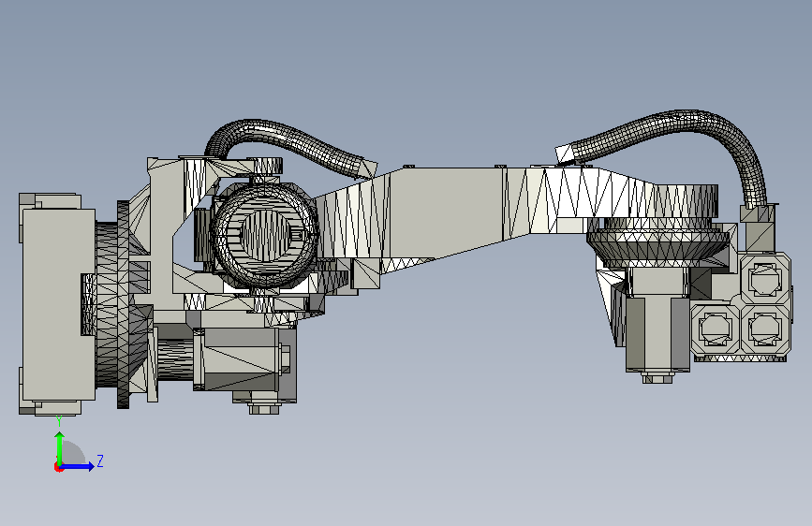This screenshot has width=812, height=526.
Task: Select the hex bolt under the right motor
Action: 657,378
